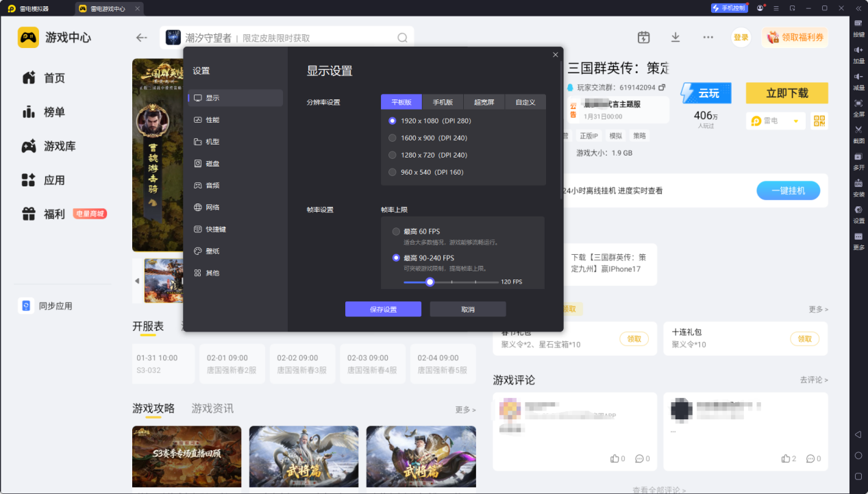Select 1600 x 900 (DPI 240) resolution

pos(427,138)
